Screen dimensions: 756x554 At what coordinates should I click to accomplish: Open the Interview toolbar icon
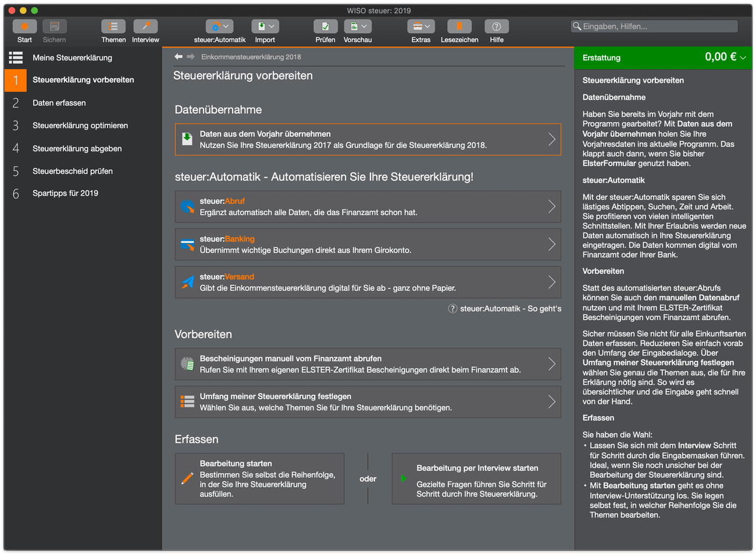click(x=145, y=26)
